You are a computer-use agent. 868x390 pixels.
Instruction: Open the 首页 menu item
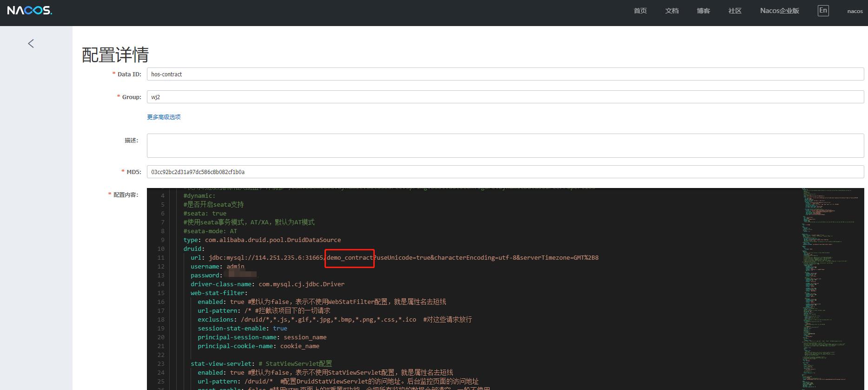(x=640, y=11)
